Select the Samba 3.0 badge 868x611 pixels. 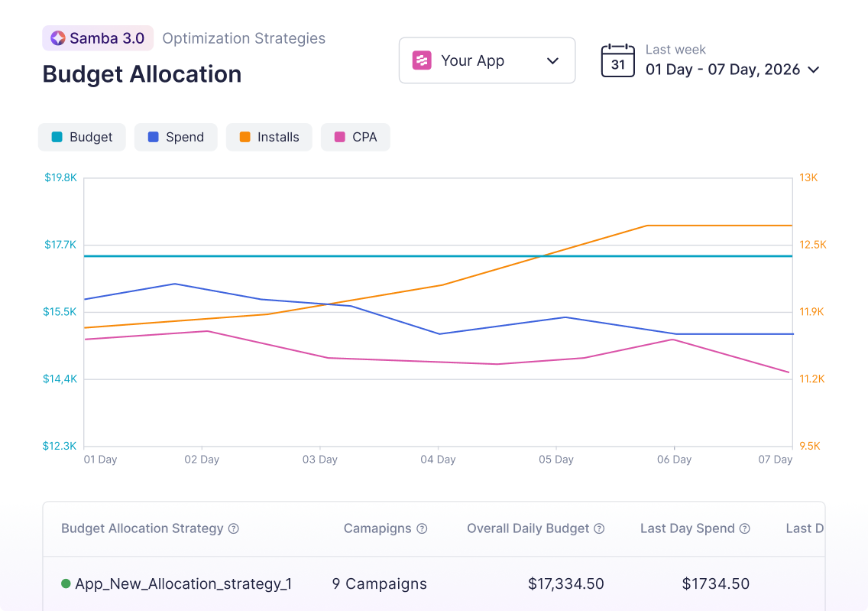coord(98,38)
